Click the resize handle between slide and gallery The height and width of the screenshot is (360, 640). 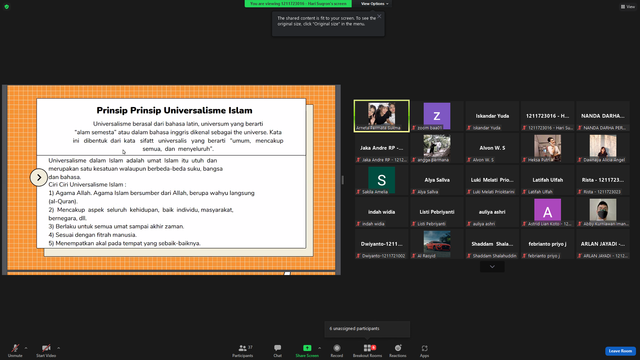342,180
